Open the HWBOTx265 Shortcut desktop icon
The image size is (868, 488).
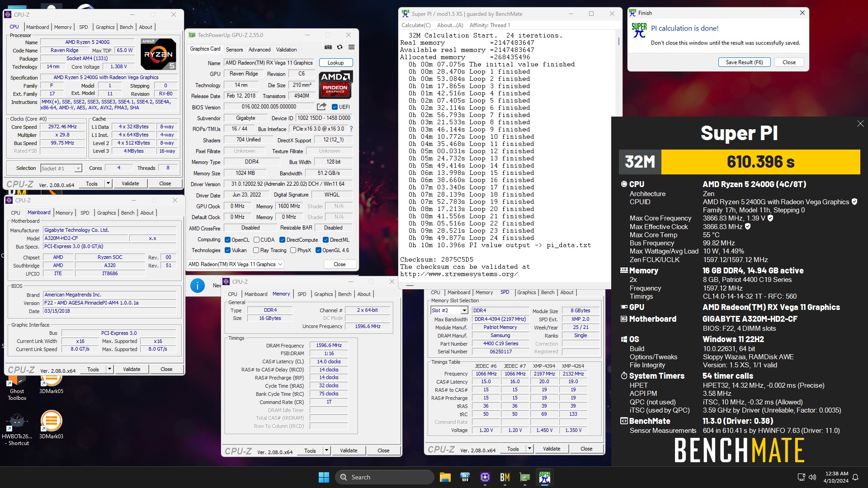click(17, 428)
